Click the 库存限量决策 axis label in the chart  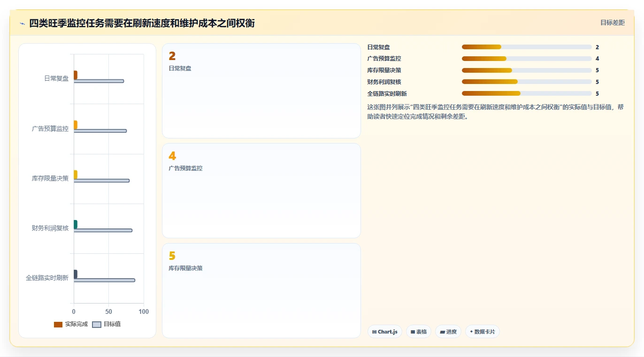50,178
